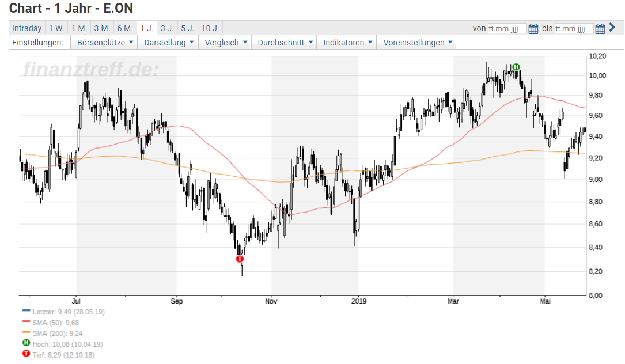Expand the Durchschnitt dropdown
Screen dimensions: 625x364
coord(285,43)
